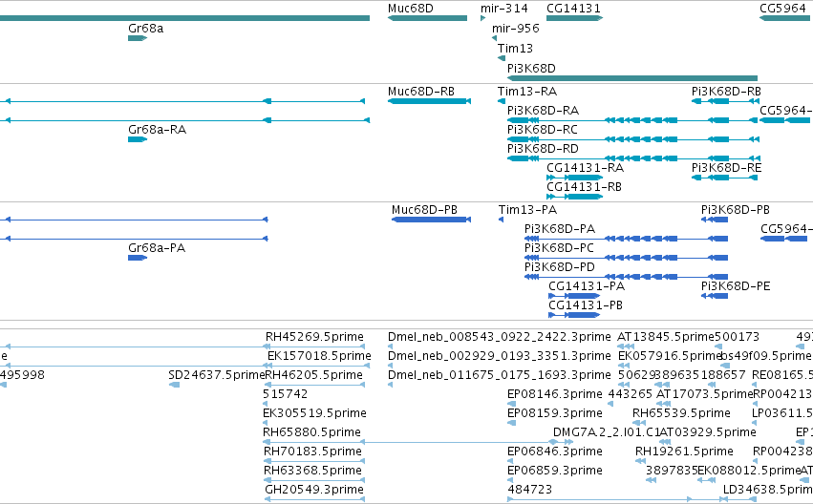
Task: Click the CG14131-RA transcript label
Action: (x=586, y=168)
